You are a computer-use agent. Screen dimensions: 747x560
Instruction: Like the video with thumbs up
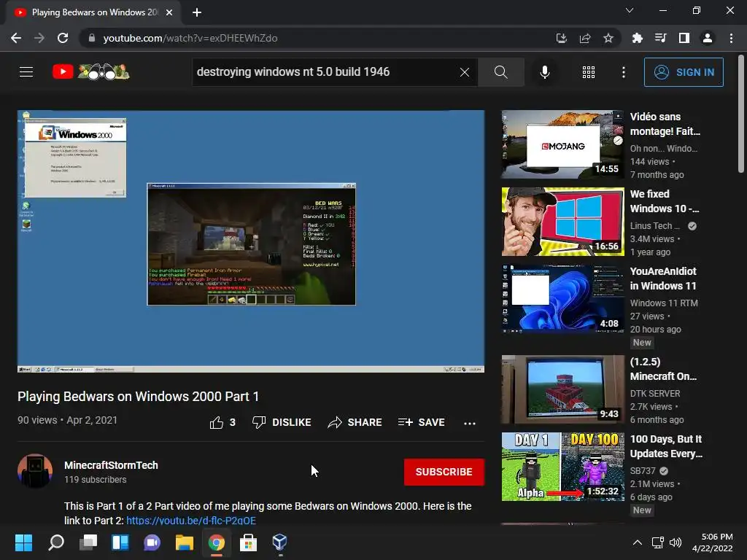pos(222,422)
